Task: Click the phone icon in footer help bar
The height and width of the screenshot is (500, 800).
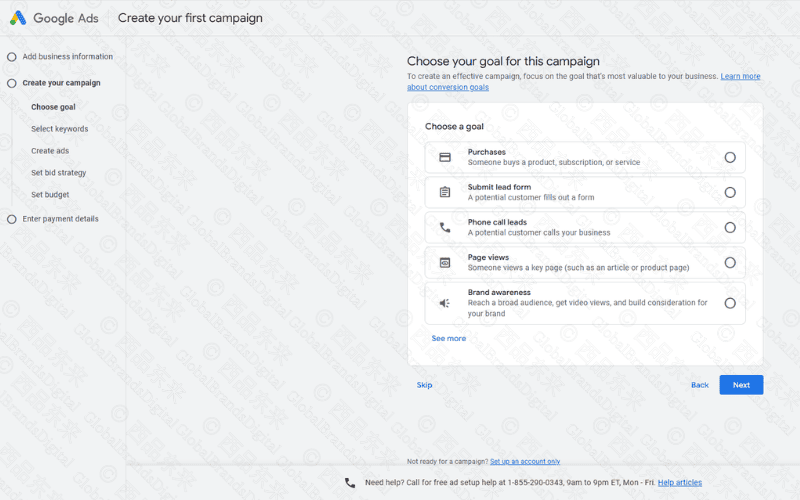Action: pos(350,482)
